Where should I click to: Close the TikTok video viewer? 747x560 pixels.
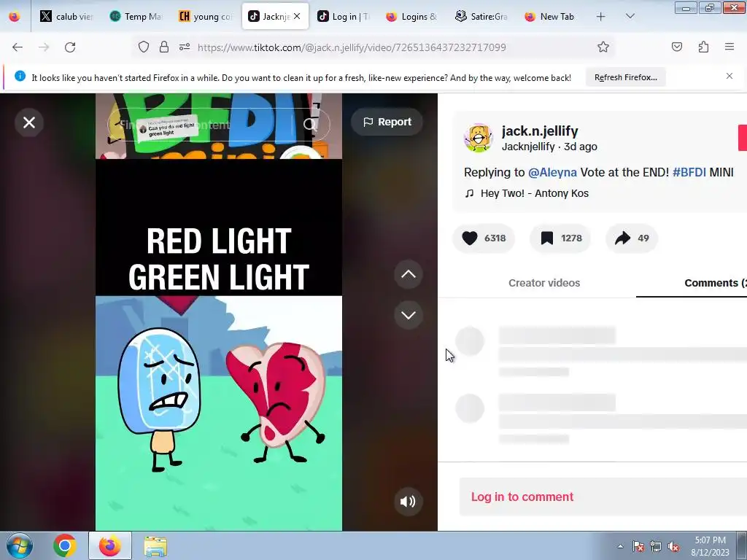[x=29, y=122]
